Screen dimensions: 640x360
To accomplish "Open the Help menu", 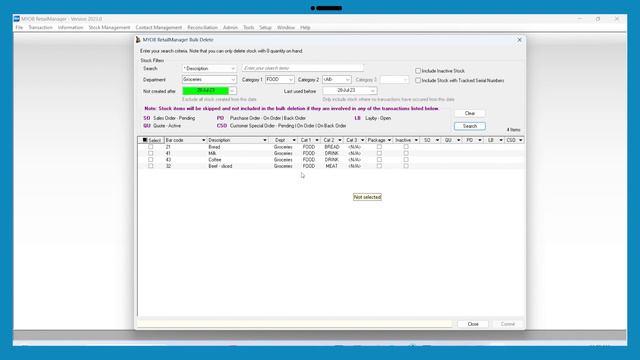I will 305,27.
